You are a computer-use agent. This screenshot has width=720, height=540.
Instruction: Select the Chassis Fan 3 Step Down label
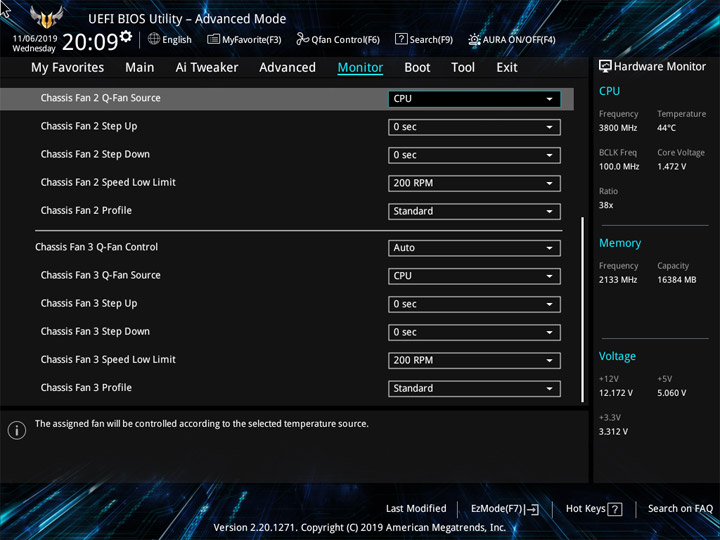coord(95,331)
